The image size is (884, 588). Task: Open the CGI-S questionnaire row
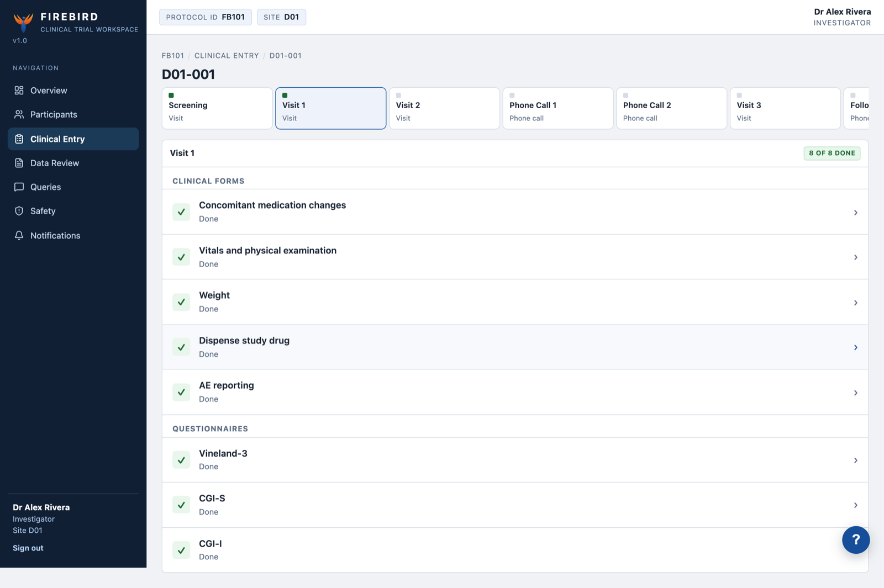[x=515, y=505]
